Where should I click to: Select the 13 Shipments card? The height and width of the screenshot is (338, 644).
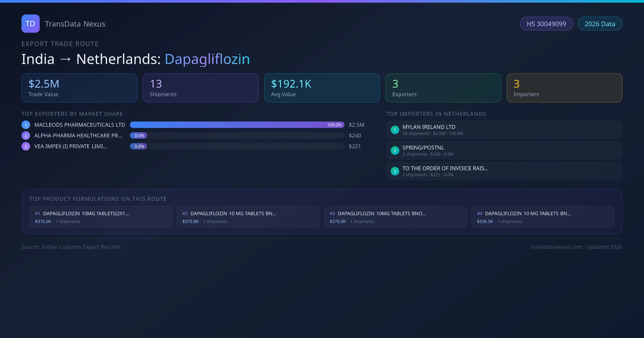click(x=200, y=88)
